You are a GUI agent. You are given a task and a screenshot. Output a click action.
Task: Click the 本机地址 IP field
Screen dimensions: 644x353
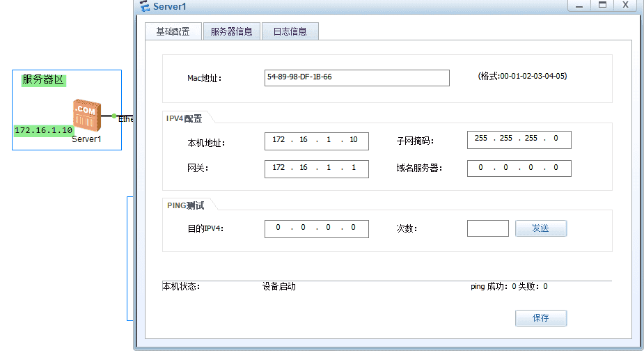pyautogui.click(x=317, y=141)
